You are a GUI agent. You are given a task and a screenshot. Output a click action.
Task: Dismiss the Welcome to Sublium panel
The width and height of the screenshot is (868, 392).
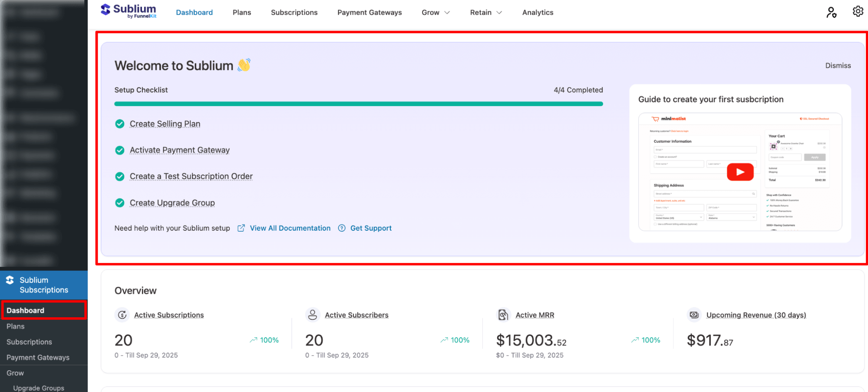tap(838, 66)
